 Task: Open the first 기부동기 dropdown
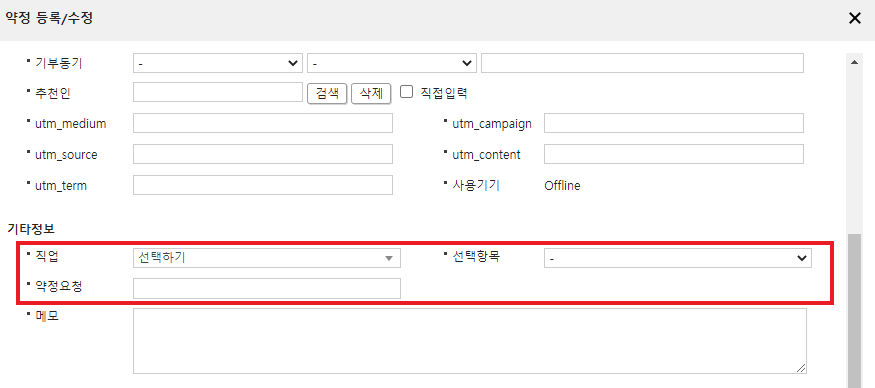click(218, 63)
